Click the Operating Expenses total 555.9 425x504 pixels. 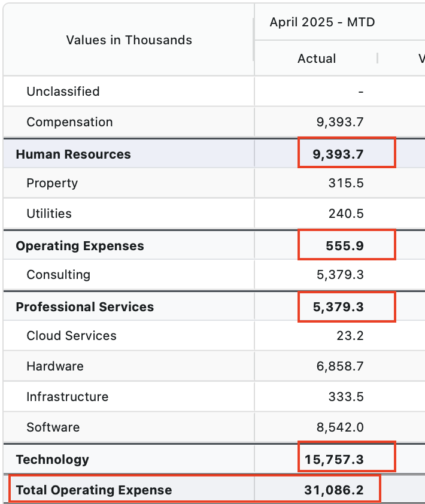(x=345, y=246)
